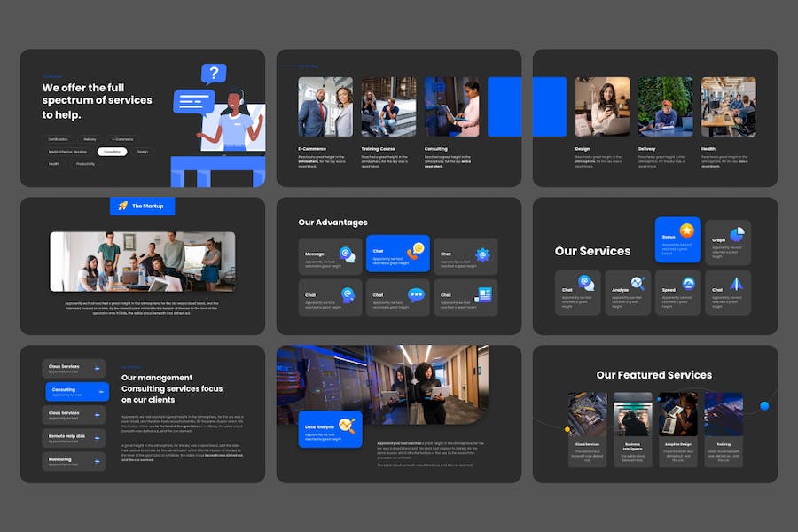
Task: Select the star icon on Bonus card
Action: [x=686, y=231]
